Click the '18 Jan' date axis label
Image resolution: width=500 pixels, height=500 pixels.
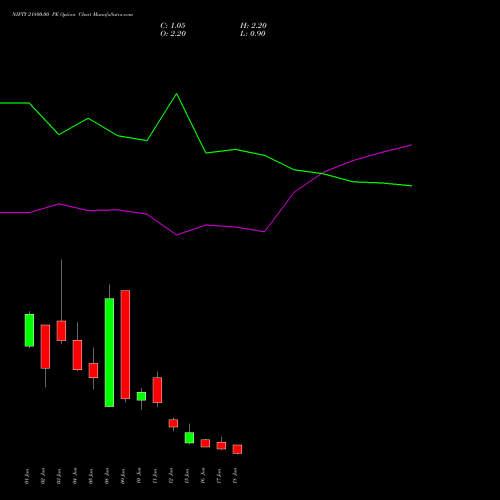coord(235,476)
